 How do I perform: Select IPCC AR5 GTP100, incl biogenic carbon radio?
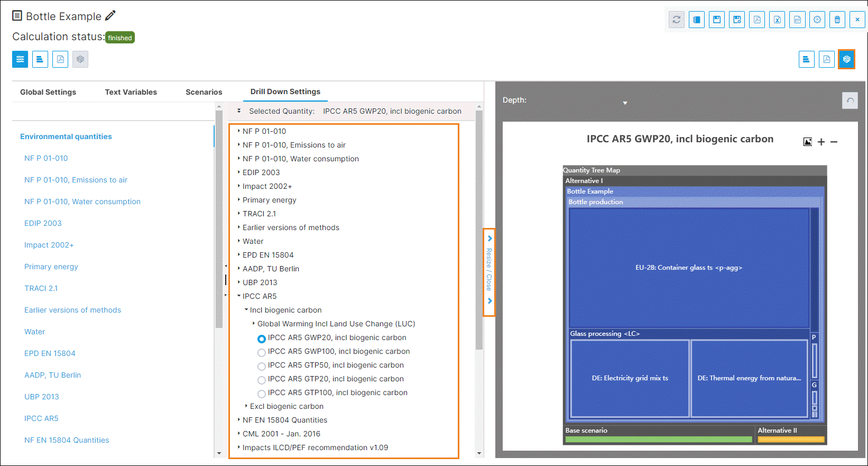click(x=262, y=394)
